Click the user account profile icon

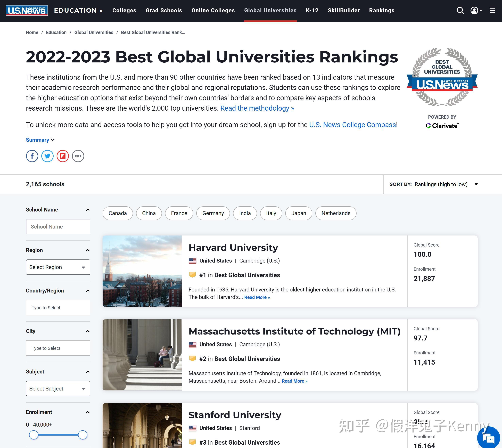(x=474, y=10)
